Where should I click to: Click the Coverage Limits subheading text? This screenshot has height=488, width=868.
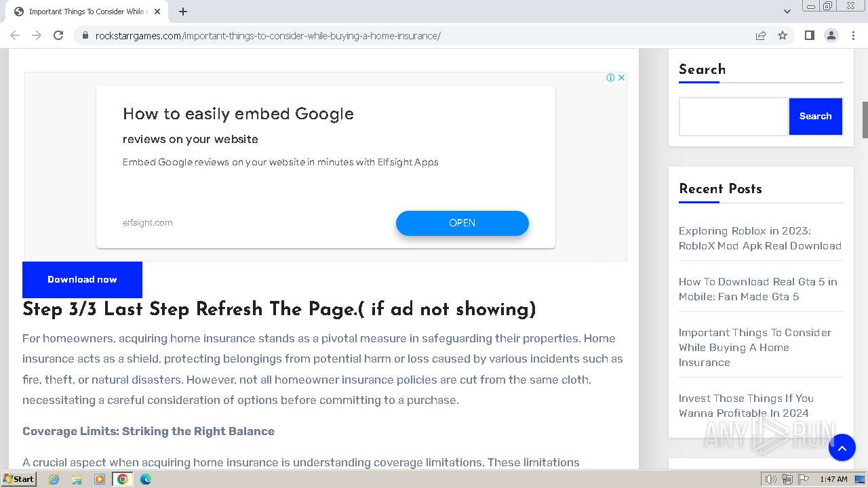coord(149,431)
